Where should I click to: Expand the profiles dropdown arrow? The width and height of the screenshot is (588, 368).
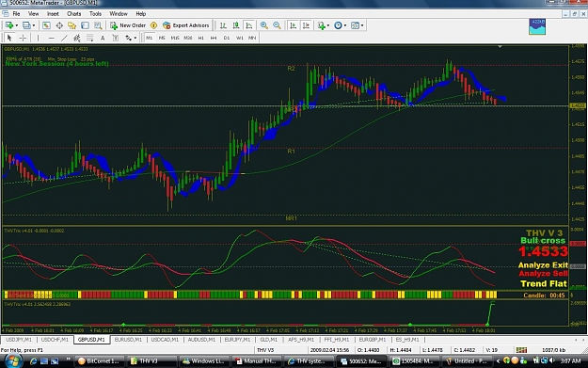(34, 25)
